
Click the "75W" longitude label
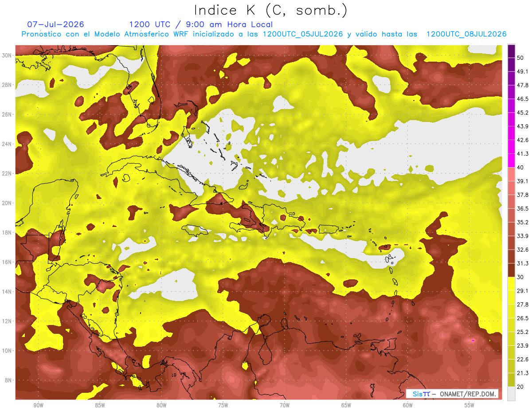(223, 406)
